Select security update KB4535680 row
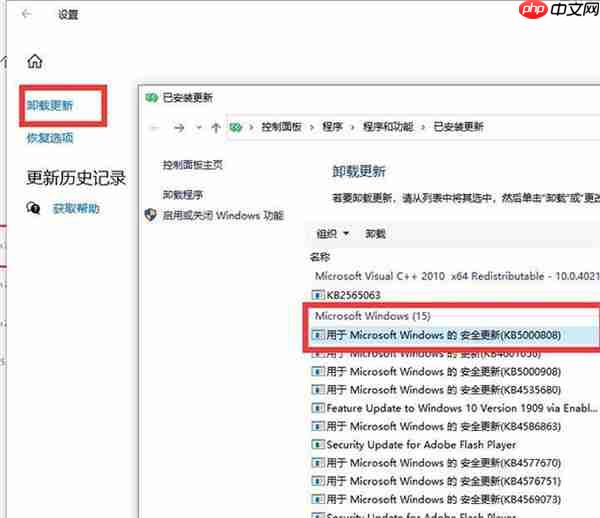 pos(443,390)
